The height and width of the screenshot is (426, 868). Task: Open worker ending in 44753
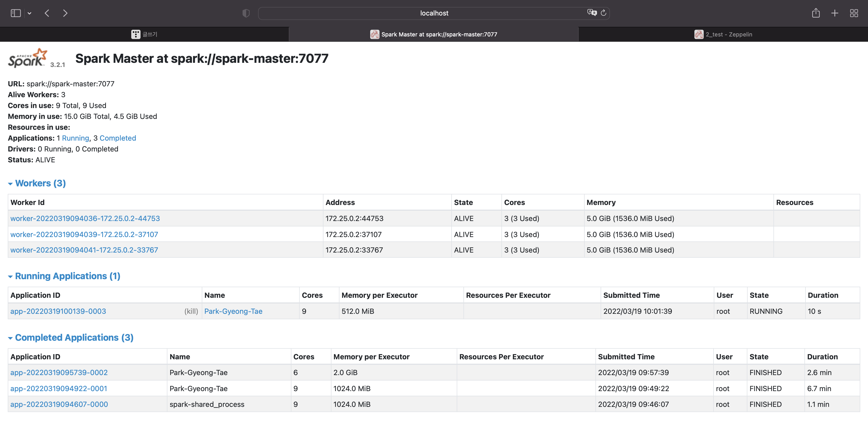click(x=85, y=218)
